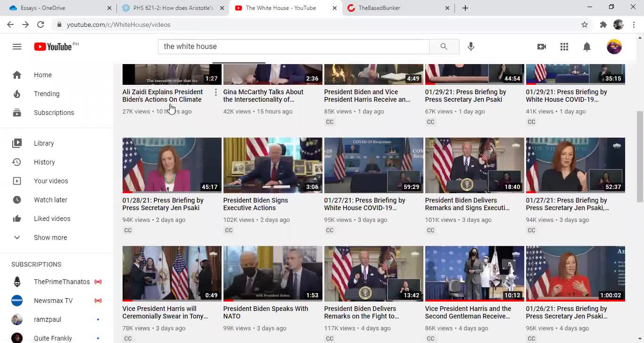644x343 pixels.
Task: Play the 59:29 COVID-19 response thumbnail
Action: [374, 165]
